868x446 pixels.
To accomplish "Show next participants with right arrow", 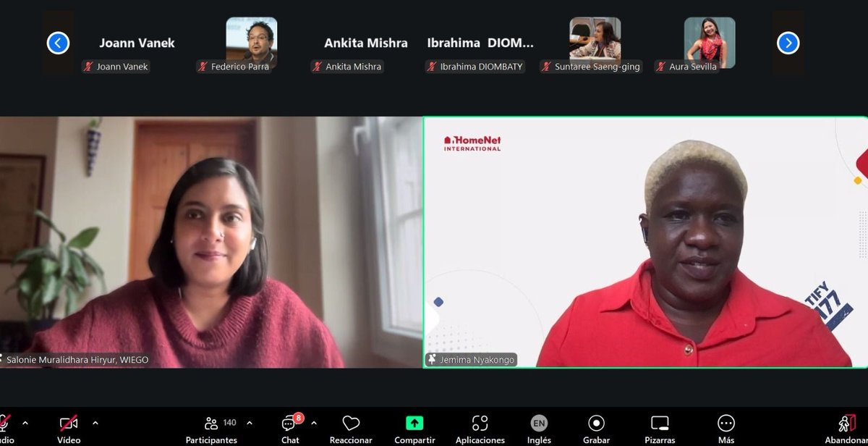I will [788, 43].
